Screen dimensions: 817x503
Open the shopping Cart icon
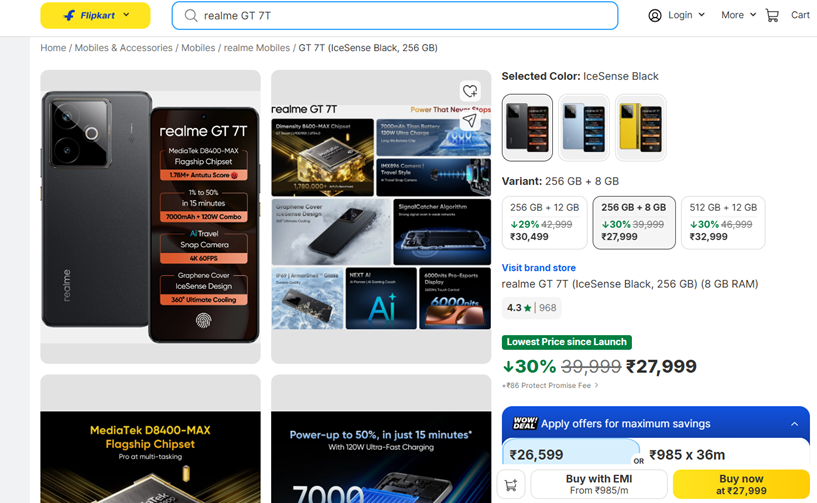pos(772,15)
